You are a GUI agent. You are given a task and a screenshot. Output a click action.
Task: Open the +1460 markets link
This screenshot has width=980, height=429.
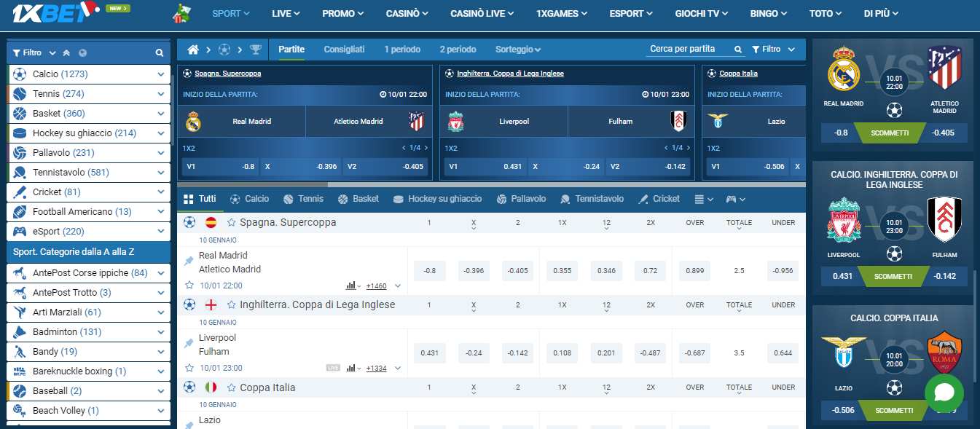coord(376,286)
